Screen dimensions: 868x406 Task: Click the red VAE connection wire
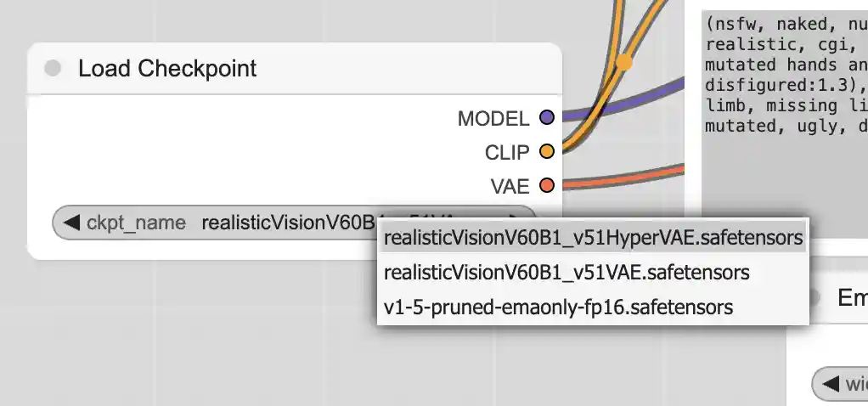coord(623,178)
